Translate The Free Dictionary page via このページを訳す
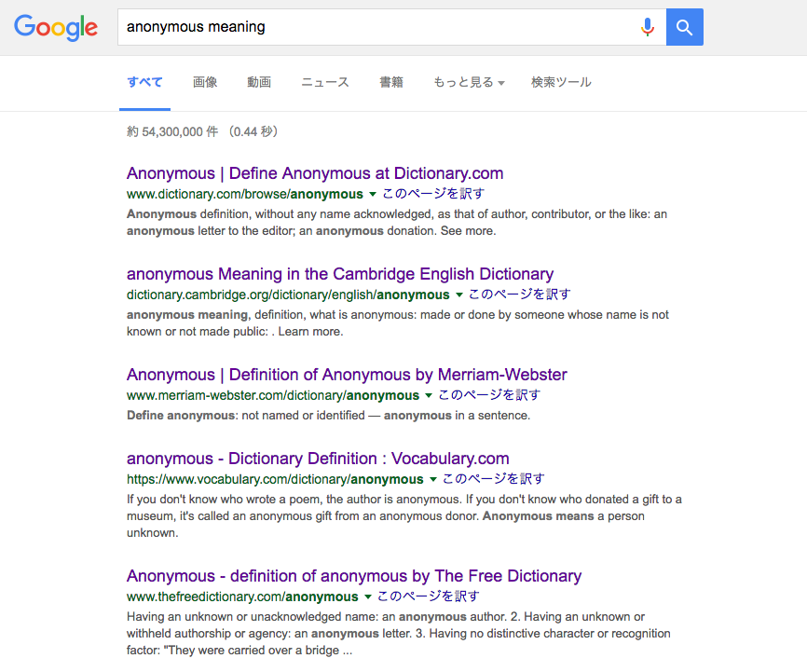807x672 pixels. pos(429,597)
